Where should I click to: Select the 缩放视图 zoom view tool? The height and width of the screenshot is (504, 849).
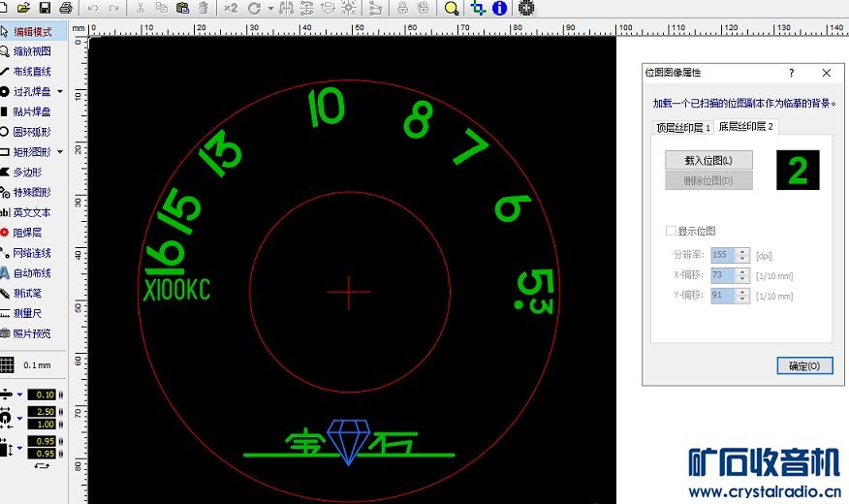pos(33,51)
